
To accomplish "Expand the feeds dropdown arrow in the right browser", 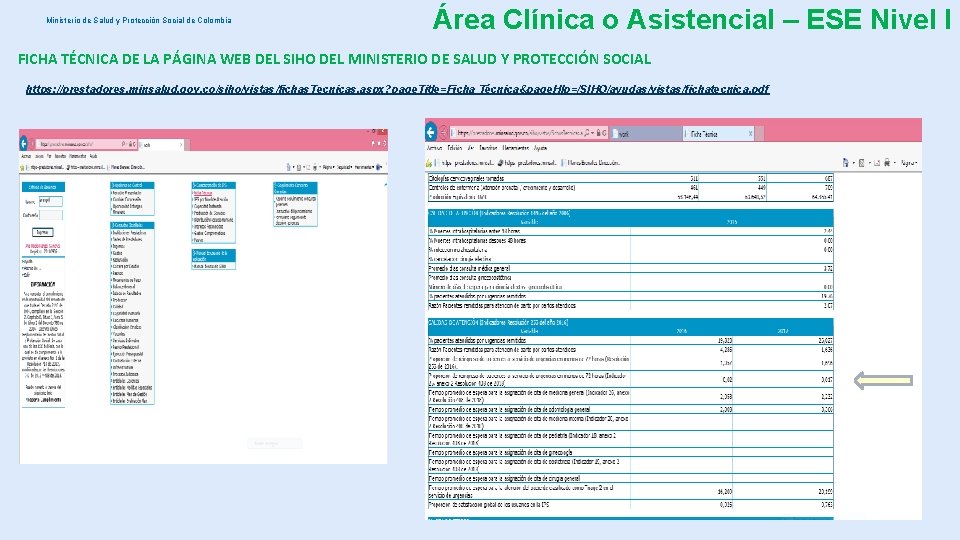I will click(x=869, y=163).
